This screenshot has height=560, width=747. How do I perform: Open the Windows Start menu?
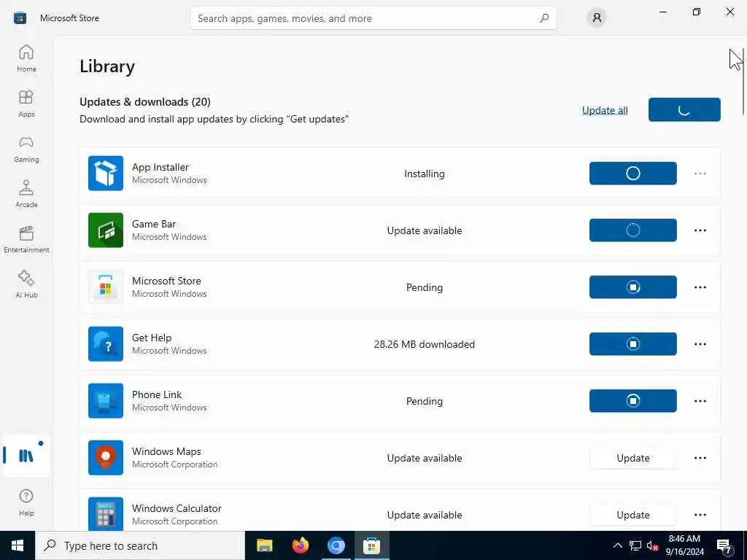pyautogui.click(x=18, y=545)
